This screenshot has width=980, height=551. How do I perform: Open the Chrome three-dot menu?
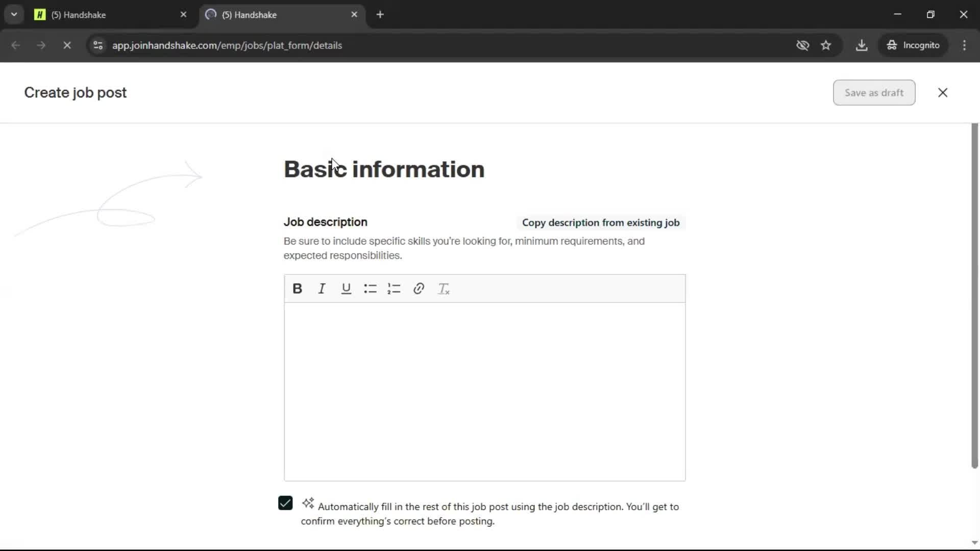coord(964,45)
